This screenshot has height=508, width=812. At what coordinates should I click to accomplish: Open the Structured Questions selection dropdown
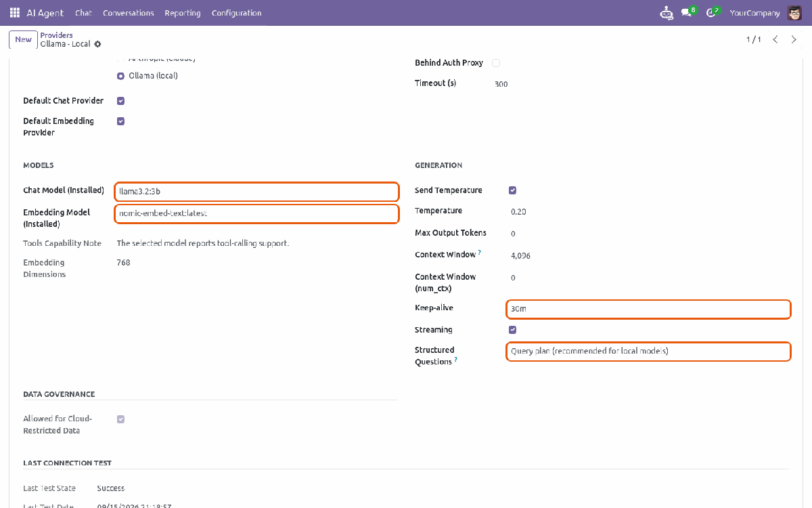(x=648, y=352)
